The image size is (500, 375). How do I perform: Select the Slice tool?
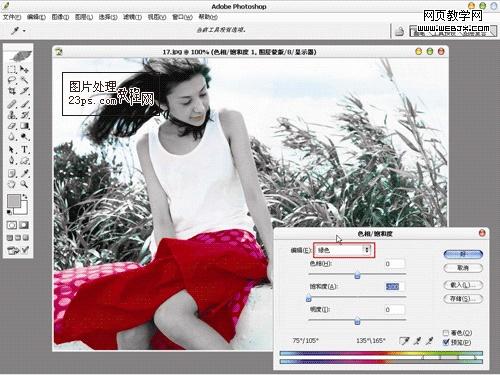coord(24,91)
